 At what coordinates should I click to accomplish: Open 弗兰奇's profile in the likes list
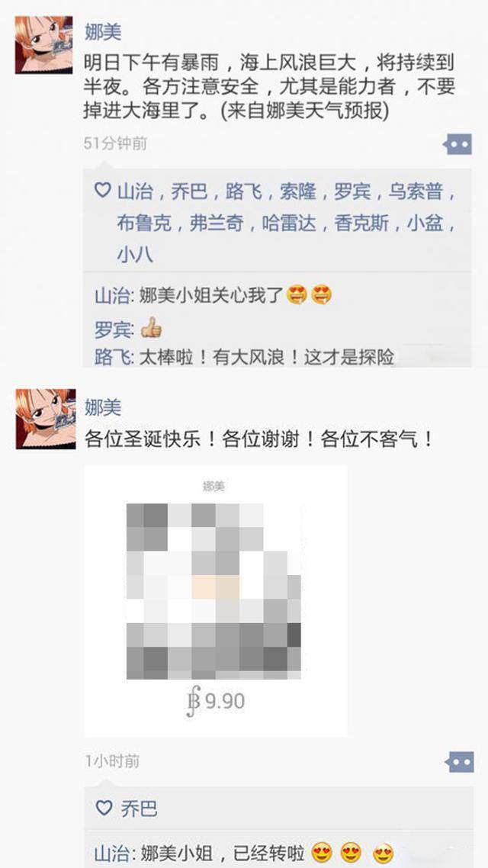(217, 223)
